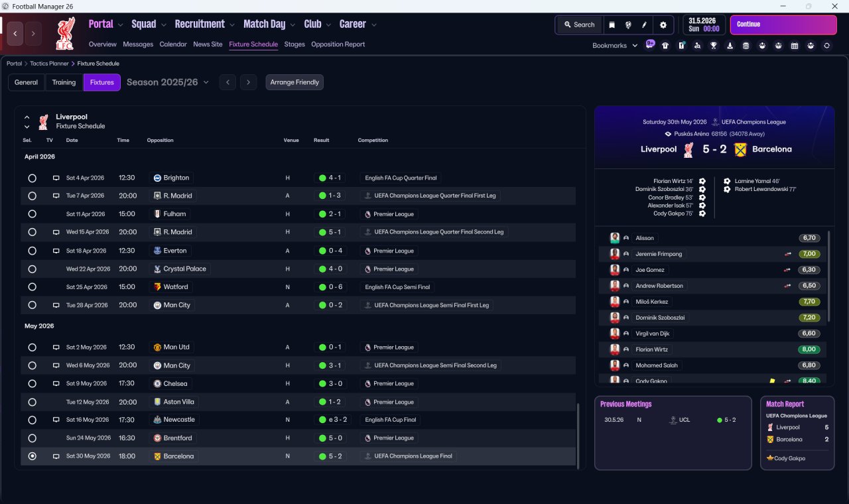Open the Recruitment menu dropdown

[x=205, y=24]
